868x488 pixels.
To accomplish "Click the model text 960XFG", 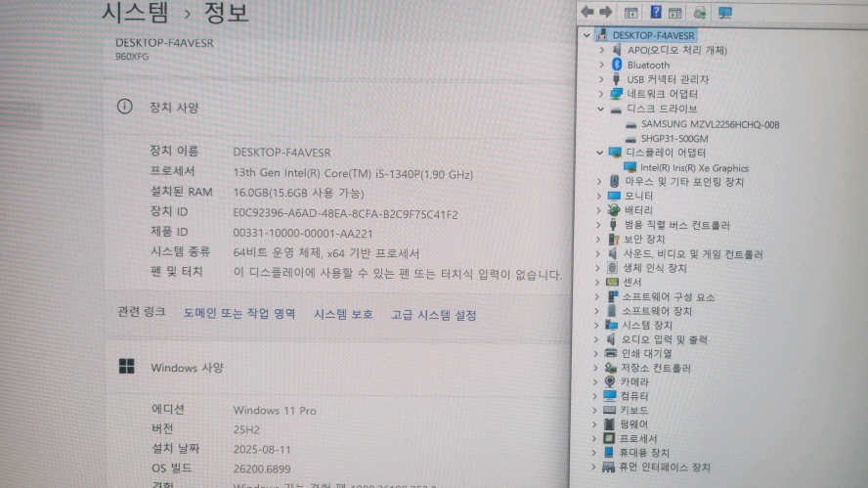I will 132,56.
